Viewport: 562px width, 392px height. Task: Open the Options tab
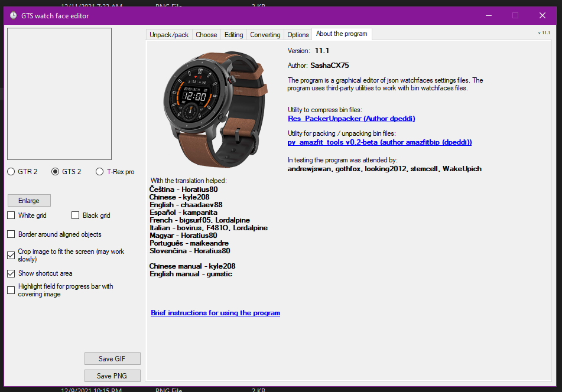(298, 35)
